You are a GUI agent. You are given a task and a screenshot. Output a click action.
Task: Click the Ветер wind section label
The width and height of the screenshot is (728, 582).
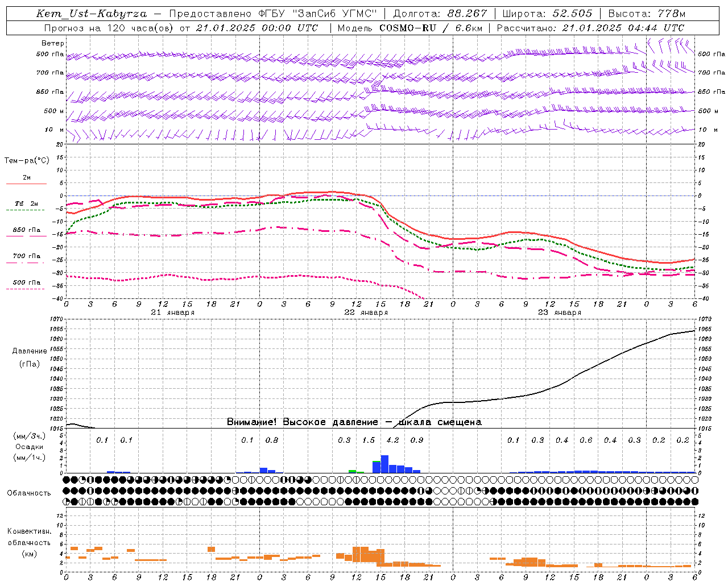[x=53, y=43]
